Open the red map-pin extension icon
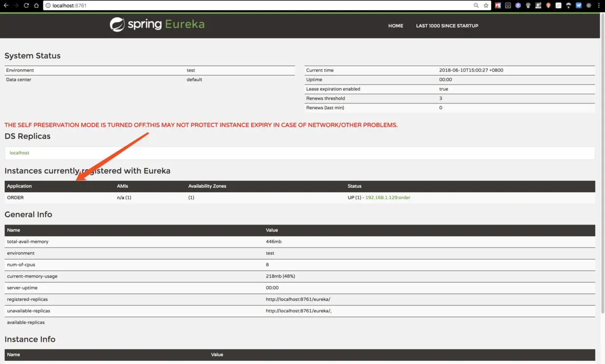The height and width of the screenshot is (364, 605). click(x=548, y=5)
